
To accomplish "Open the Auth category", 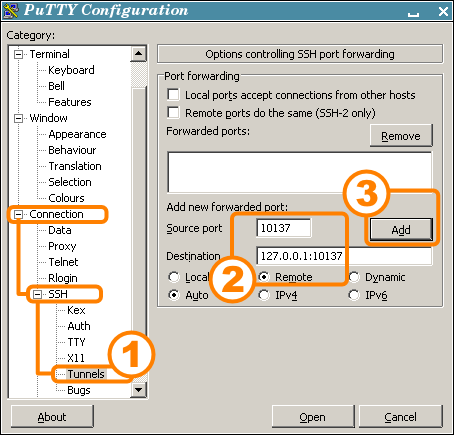I will pos(79,326).
